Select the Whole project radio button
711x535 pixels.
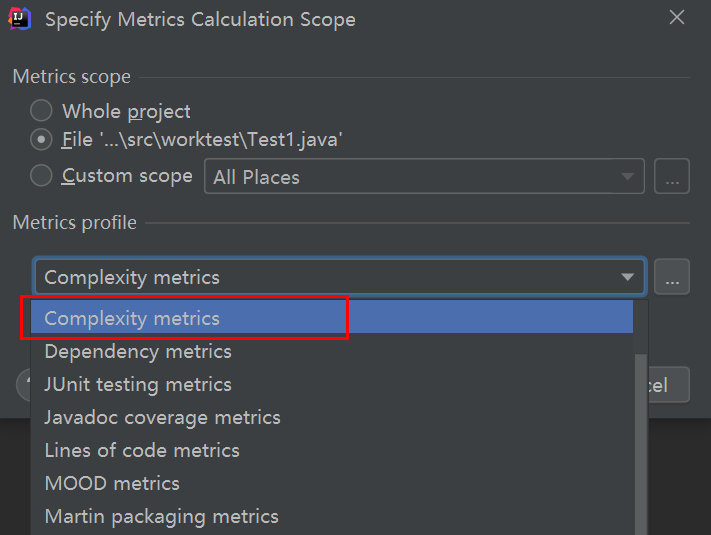point(41,111)
